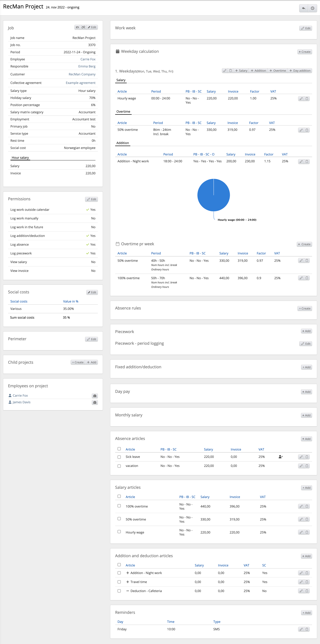Open the Carrie Fox employee link

coord(88,59)
